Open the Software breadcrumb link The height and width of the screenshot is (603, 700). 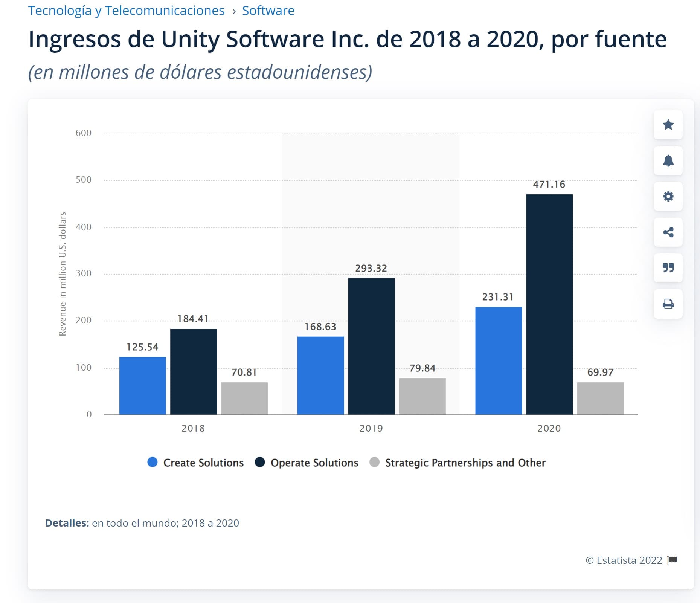[268, 11]
